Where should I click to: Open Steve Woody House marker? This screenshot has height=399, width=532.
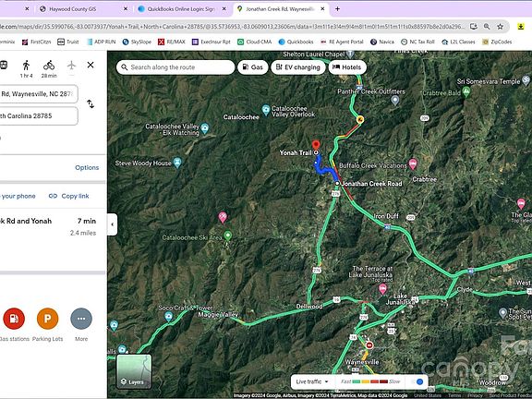[x=177, y=163]
